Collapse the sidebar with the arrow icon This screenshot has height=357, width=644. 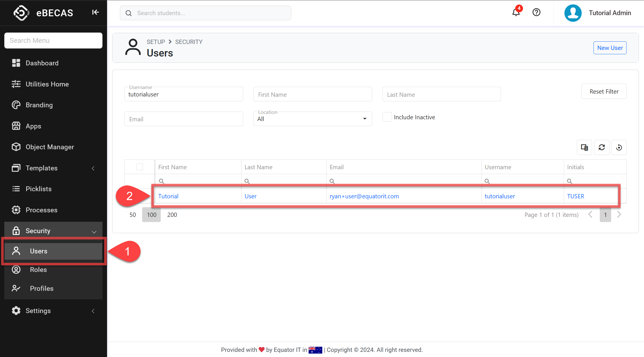point(95,12)
